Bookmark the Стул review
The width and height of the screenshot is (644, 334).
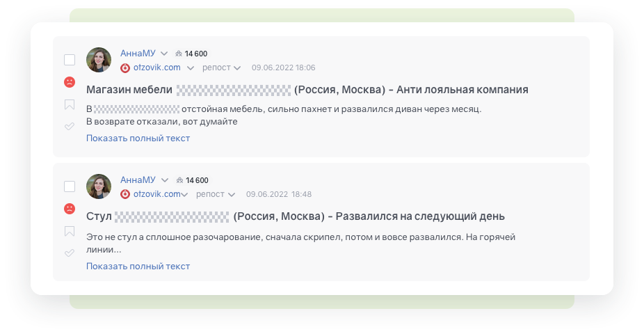(x=70, y=231)
